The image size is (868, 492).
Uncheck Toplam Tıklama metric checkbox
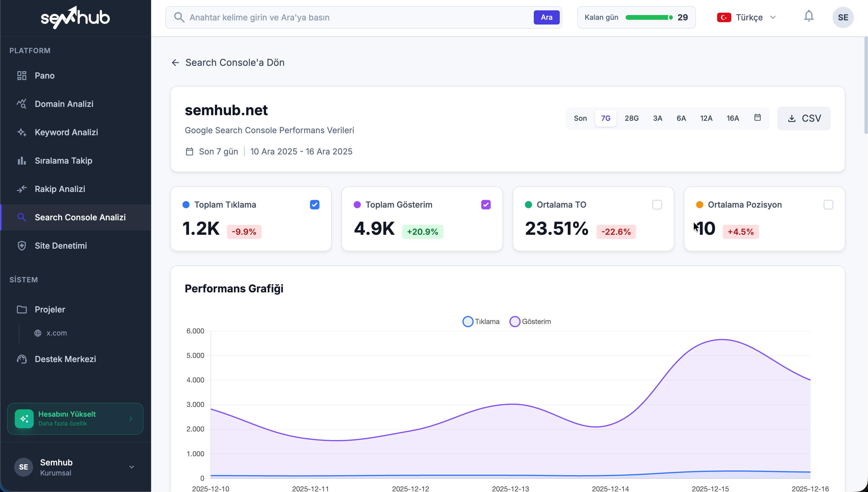coord(314,205)
